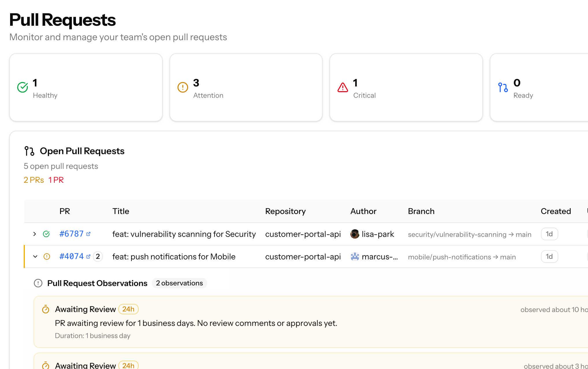Select the Attention summary card
Screen dimensions: 588x369
246,87
